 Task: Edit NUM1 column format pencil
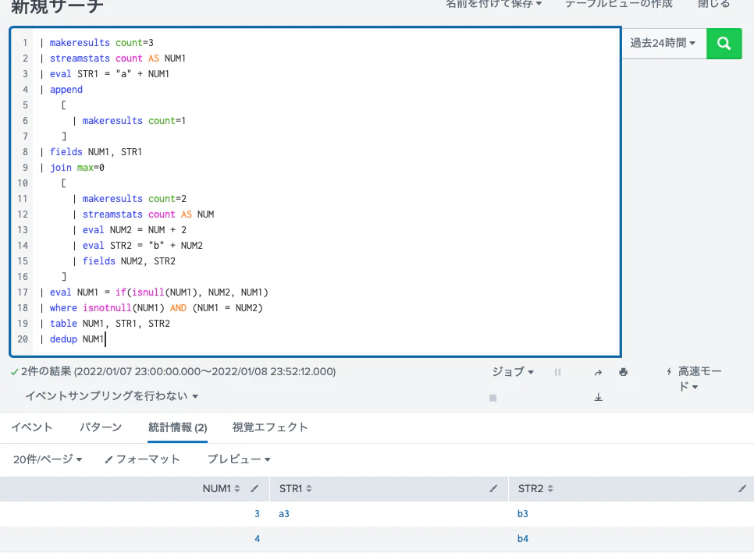coord(254,489)
